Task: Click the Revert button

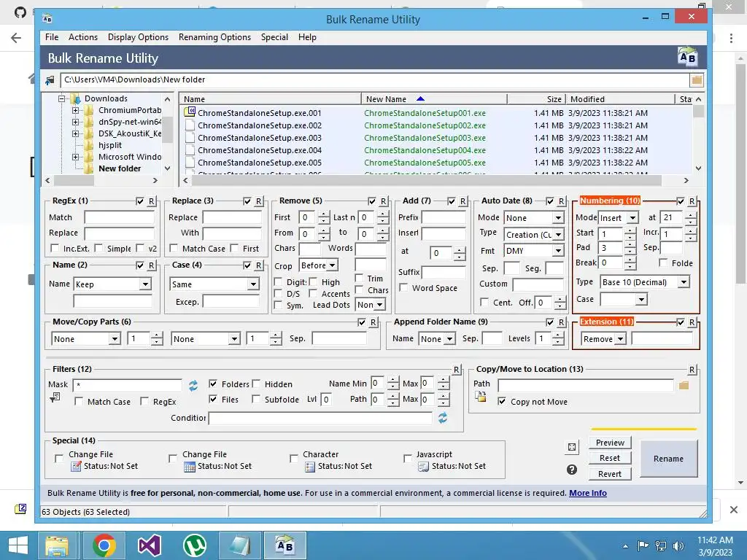Action: tap(610, 474)
